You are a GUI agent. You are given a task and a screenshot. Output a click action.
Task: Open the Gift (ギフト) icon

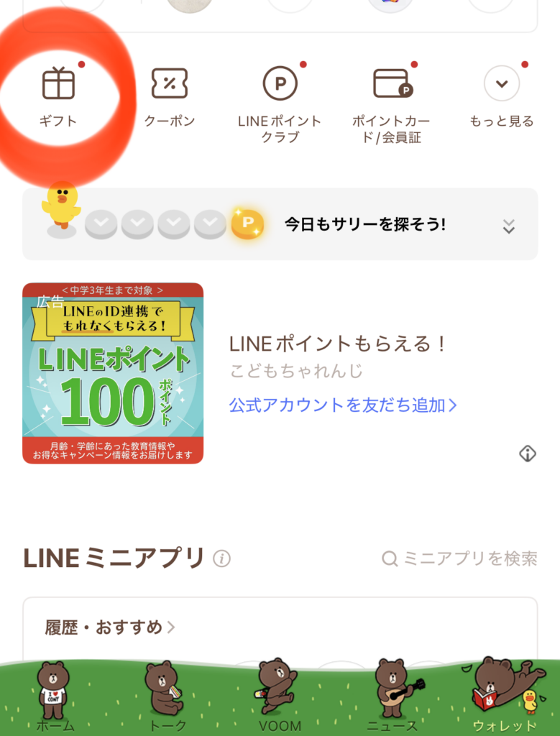click(x=58, y=85)
